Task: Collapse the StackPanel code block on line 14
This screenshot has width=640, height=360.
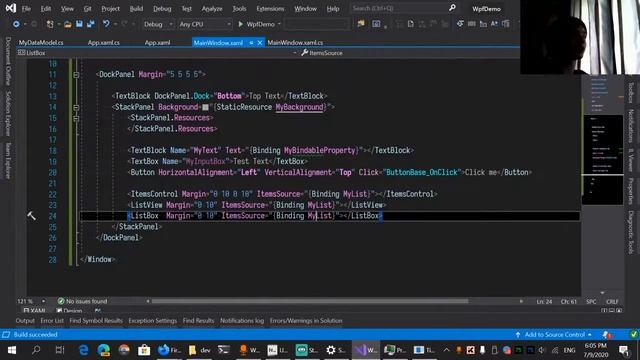Action: tap(76, 107)
